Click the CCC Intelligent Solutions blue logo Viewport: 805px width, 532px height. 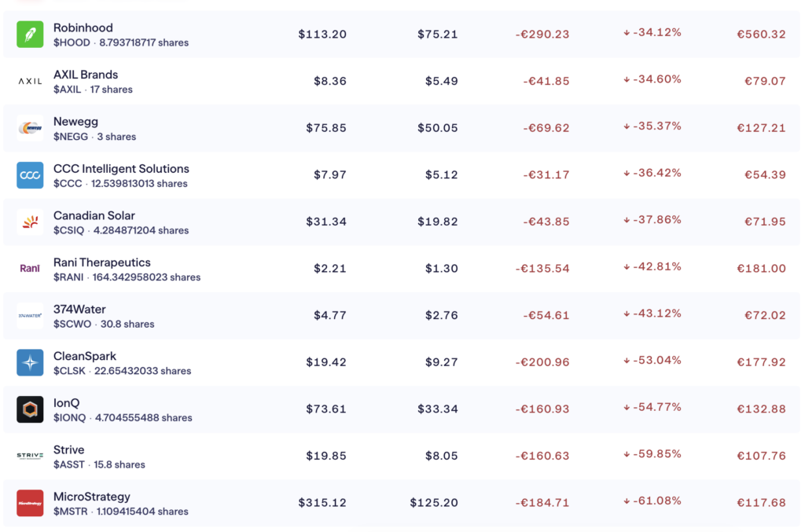click(x=30, y=175)
